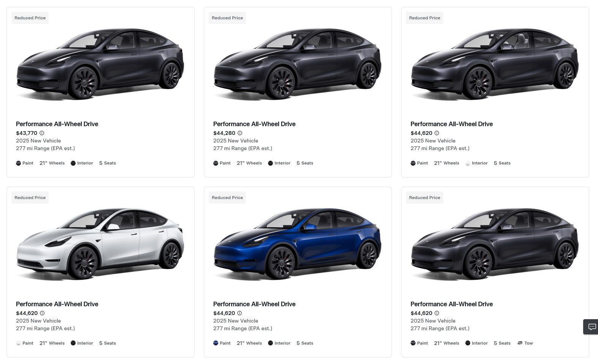598x364 pixels.
Task: Click the black Interior swatch on the $43,770 car
Action: [x=73, y=163]
